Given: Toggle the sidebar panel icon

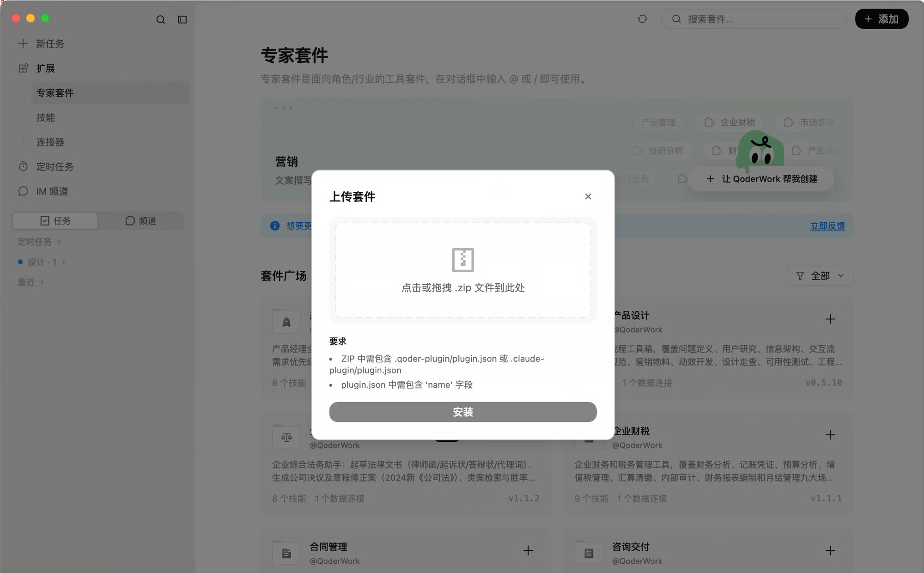Looking at the screenshot, I should [x=182, y=19].
